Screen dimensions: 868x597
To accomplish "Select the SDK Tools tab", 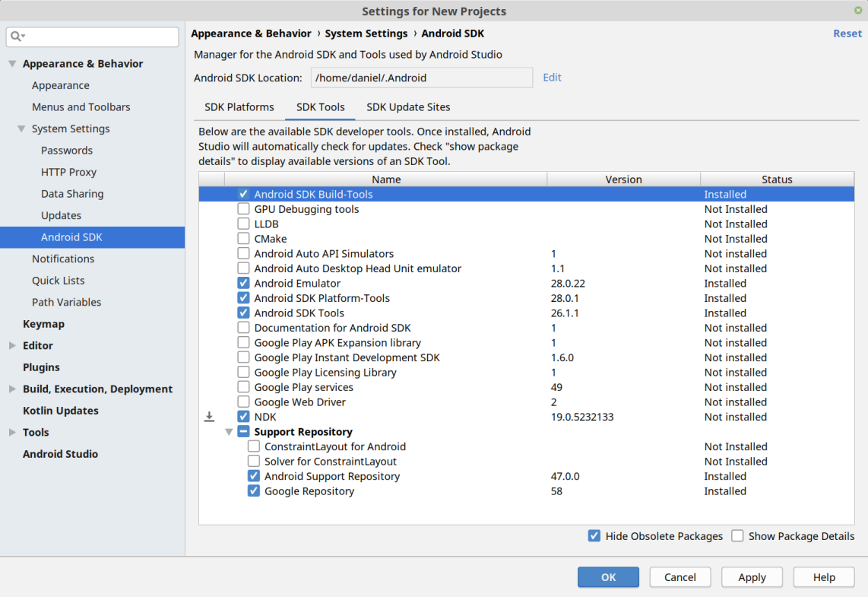I will point(321,107).
